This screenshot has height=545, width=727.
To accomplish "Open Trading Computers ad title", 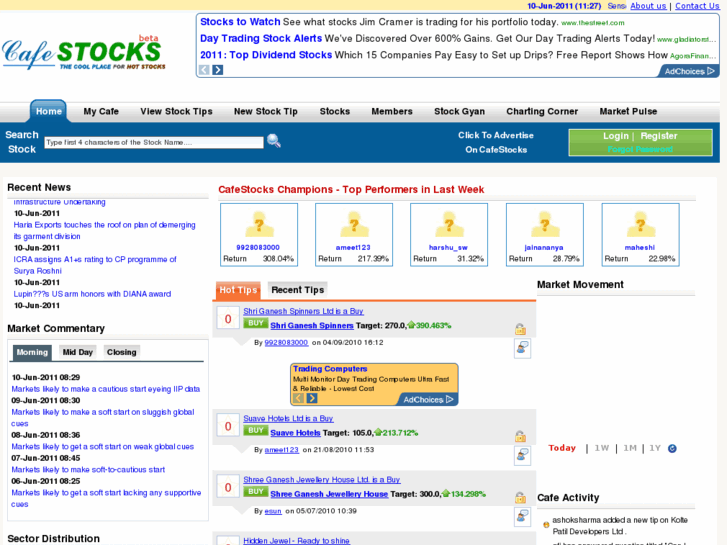I will click(330, 369).
